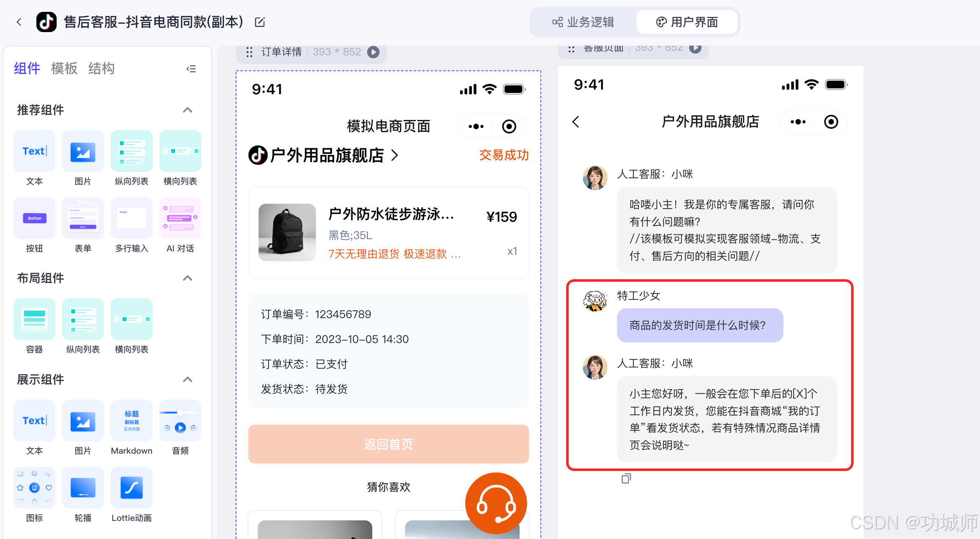The image size is (980, 539).
Task: Preview the 订单详情 page with play button
Action: pos(373,52)
